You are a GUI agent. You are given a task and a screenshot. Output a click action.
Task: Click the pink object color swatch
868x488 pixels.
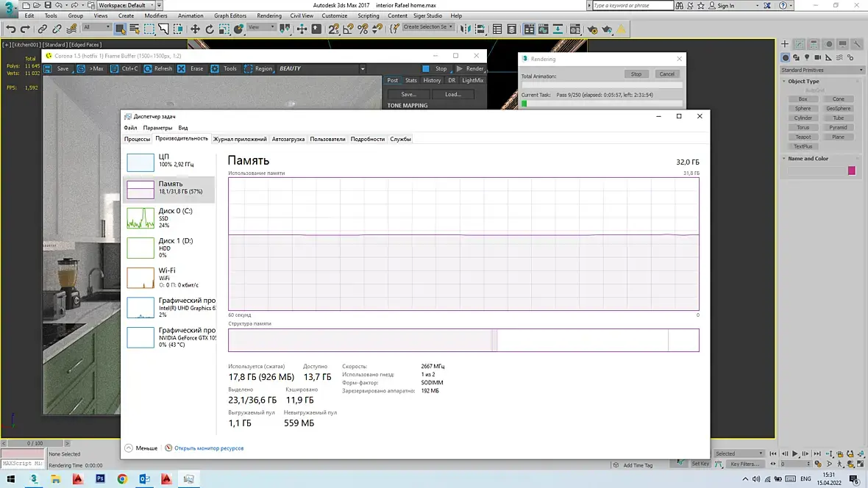851,171
